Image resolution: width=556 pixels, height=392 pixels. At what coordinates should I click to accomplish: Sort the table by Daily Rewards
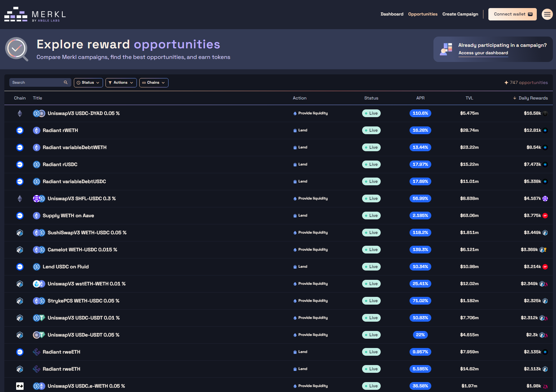(x=531, y=98)
